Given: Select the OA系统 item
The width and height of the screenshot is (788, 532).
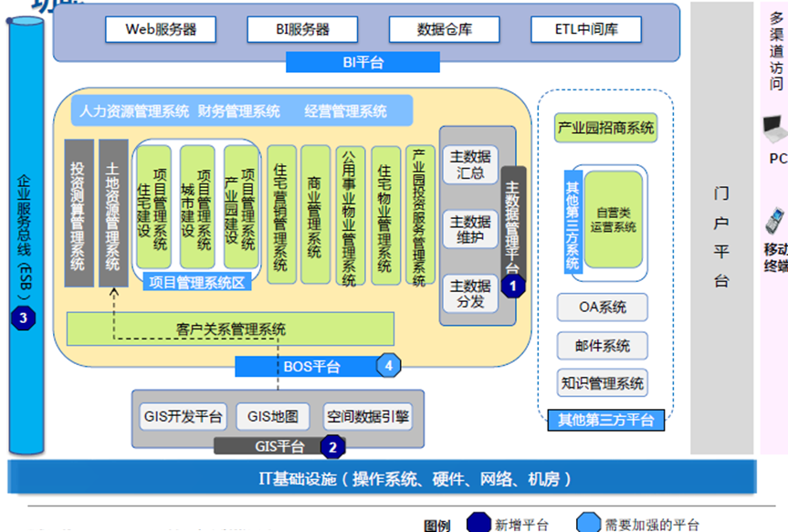Looking at the screenshot, I should click(x=602, y=308).
